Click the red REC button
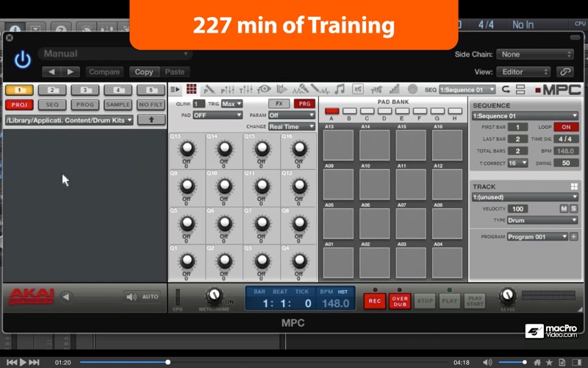588x368 pixels. tap(375, 301)
